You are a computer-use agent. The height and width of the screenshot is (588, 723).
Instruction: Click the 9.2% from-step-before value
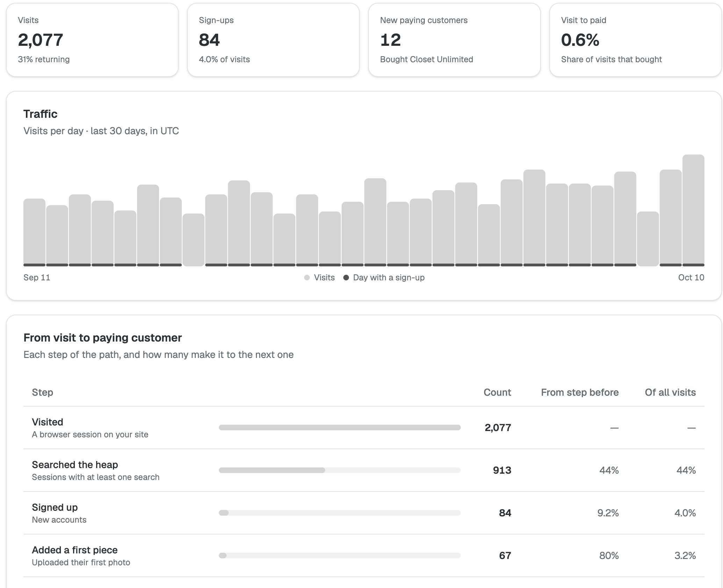point(608,513)
